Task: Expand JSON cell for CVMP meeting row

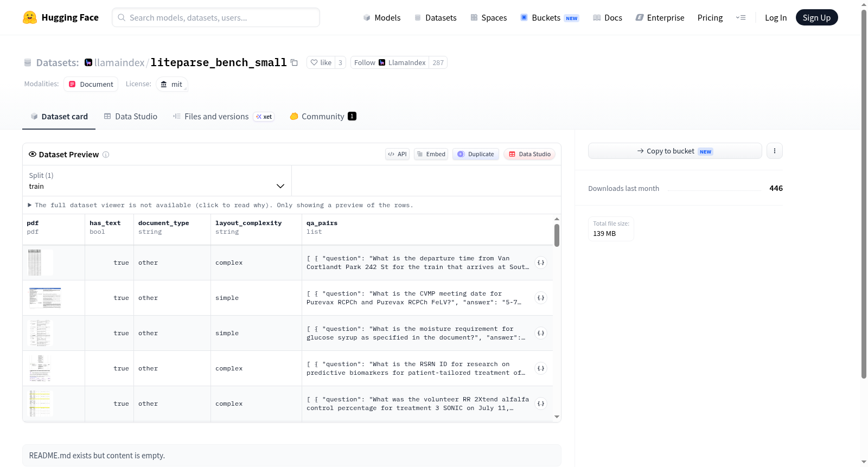Action: tap(541, 298)
